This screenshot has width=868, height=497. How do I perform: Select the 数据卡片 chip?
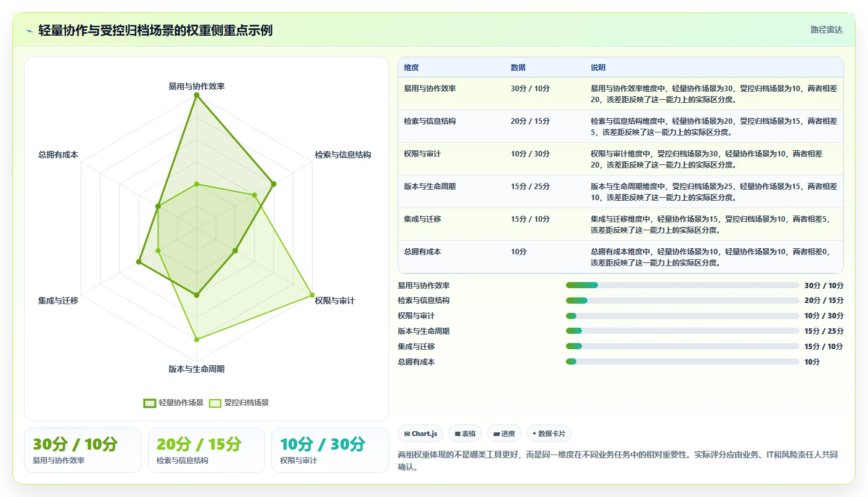coord(549,434)
